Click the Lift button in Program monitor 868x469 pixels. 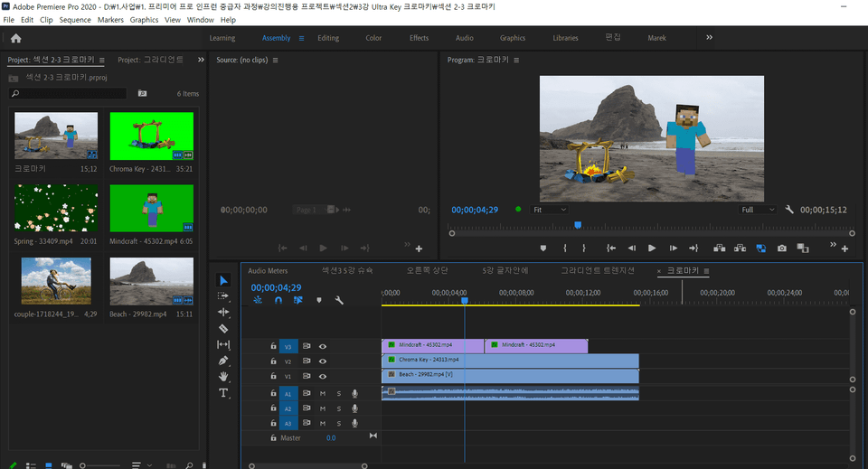(719, 249)
